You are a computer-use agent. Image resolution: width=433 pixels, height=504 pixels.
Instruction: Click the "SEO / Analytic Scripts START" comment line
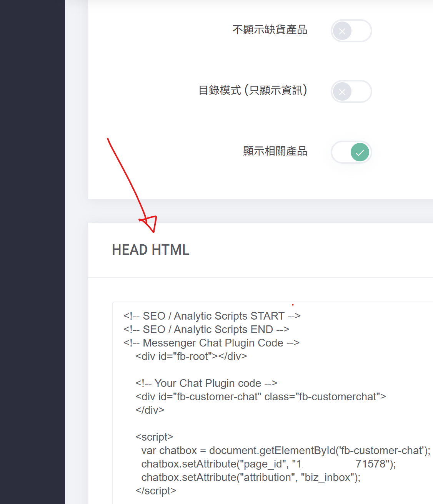[x=212, y=316]
